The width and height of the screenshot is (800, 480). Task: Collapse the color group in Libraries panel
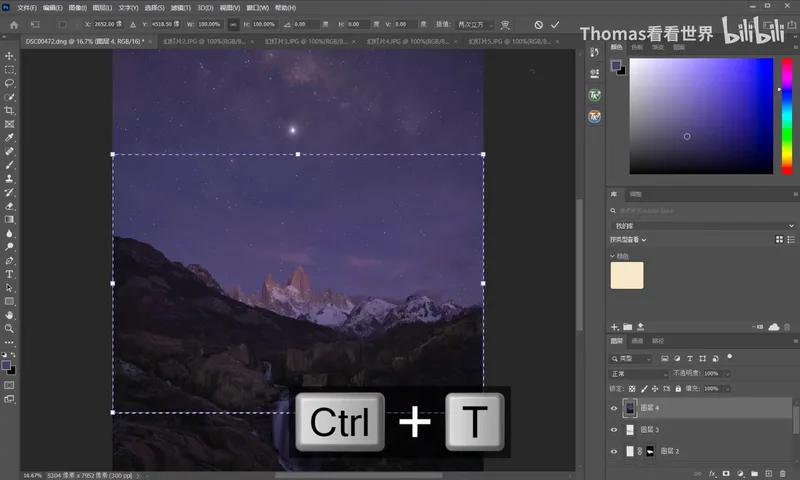[x=612, y=256]
